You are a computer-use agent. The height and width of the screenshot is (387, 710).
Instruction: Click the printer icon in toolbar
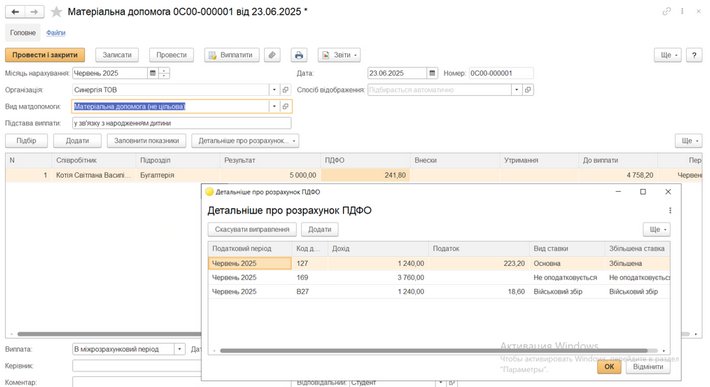tap(299, 55)
